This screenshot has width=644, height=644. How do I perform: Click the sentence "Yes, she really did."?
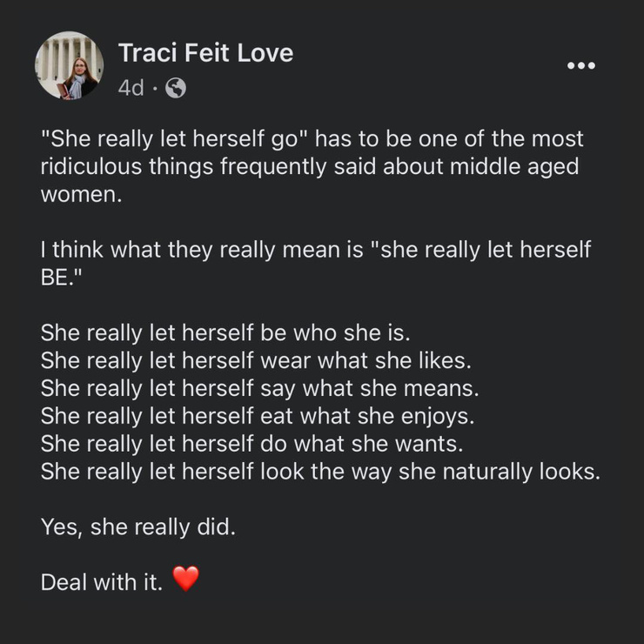point(138,527)
